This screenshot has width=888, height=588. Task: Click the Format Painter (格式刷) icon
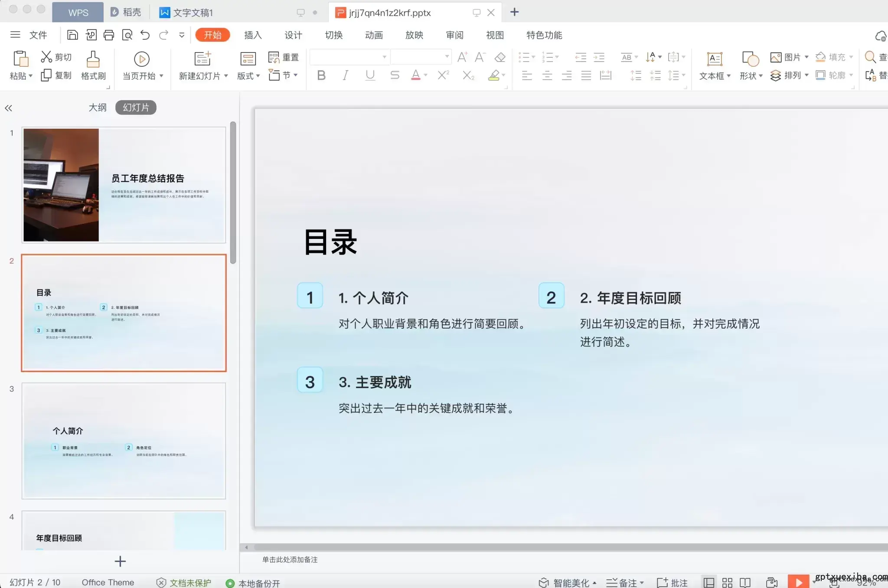coord(93,59)
